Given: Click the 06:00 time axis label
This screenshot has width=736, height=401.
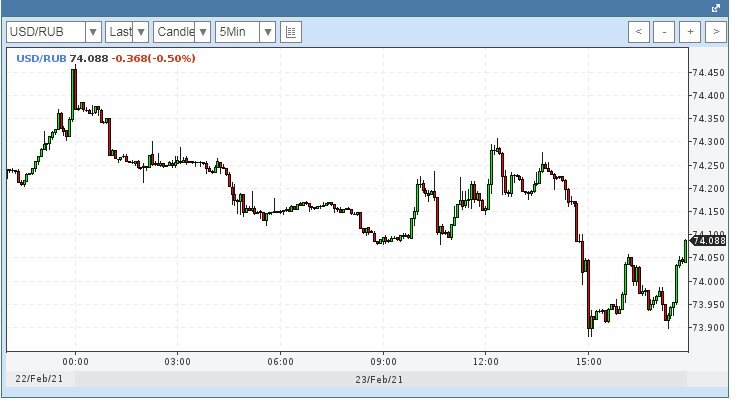Looking at the screenshot, I should (x=281, y=362).
